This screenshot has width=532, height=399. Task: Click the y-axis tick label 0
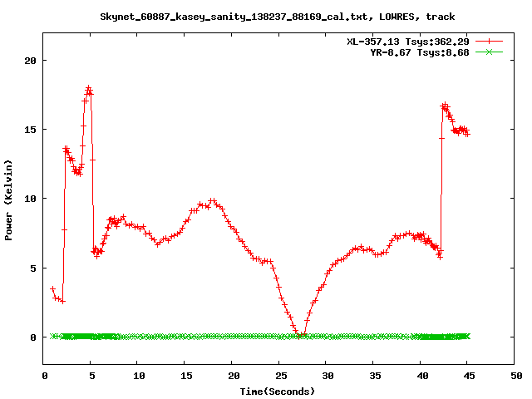pyautogui.click(x=33, y=337)
